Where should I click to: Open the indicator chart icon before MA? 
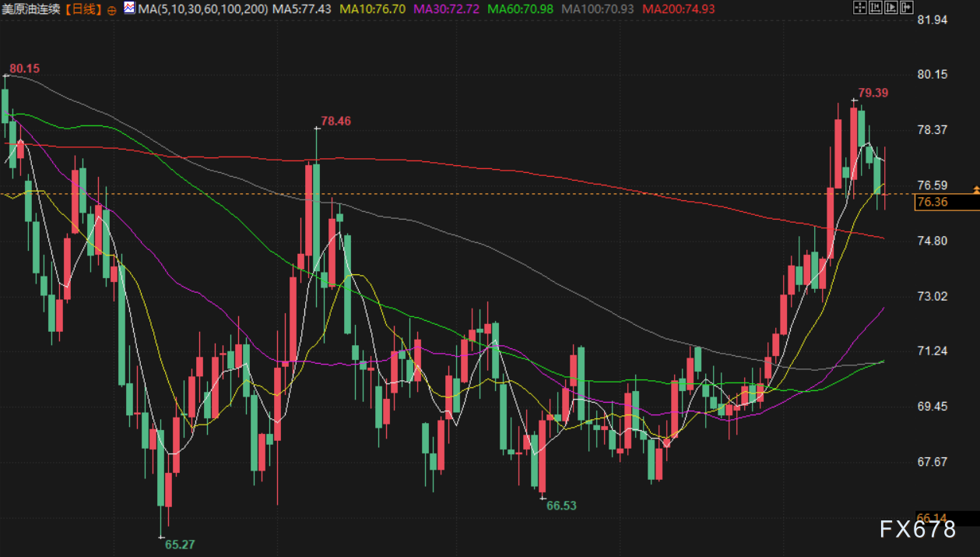click(x=128, y=9)
